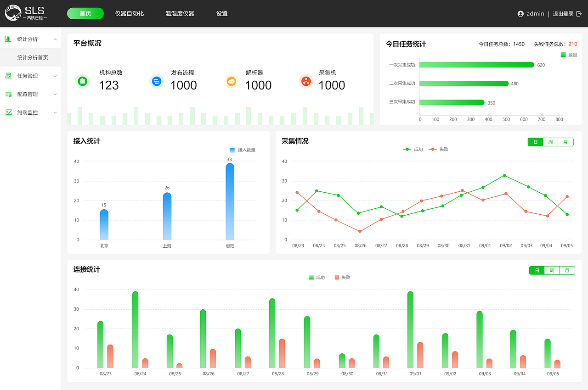Select 日 in 采集情况 chart
Screen dimensions: 588x390
(x=536, y=142)
